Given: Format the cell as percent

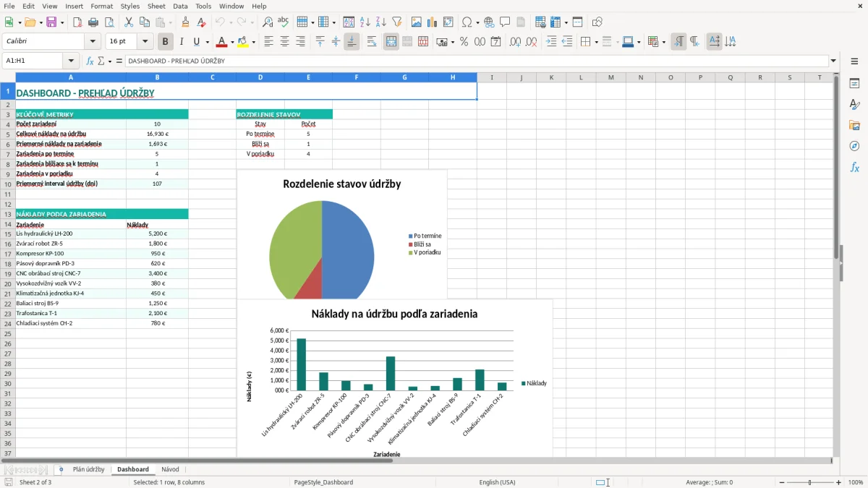Looking at the screenshot, I should tap(464, 42).
